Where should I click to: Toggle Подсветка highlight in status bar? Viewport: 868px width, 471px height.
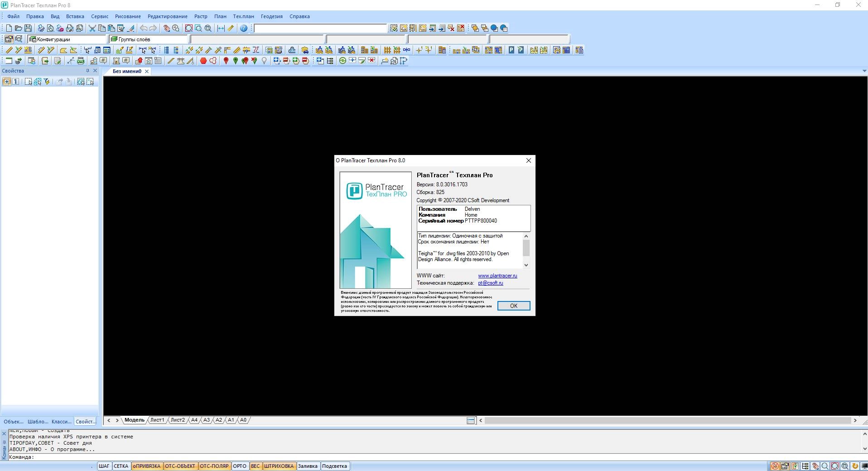334,466
